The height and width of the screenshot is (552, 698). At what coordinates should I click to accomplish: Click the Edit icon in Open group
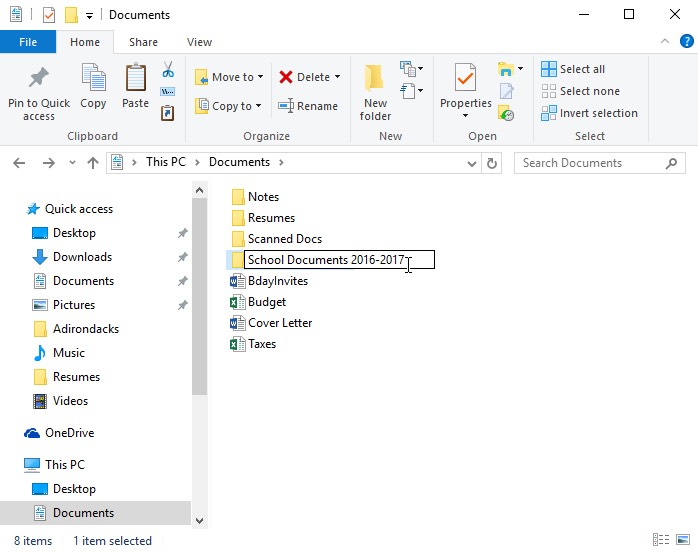pos(506,91)
